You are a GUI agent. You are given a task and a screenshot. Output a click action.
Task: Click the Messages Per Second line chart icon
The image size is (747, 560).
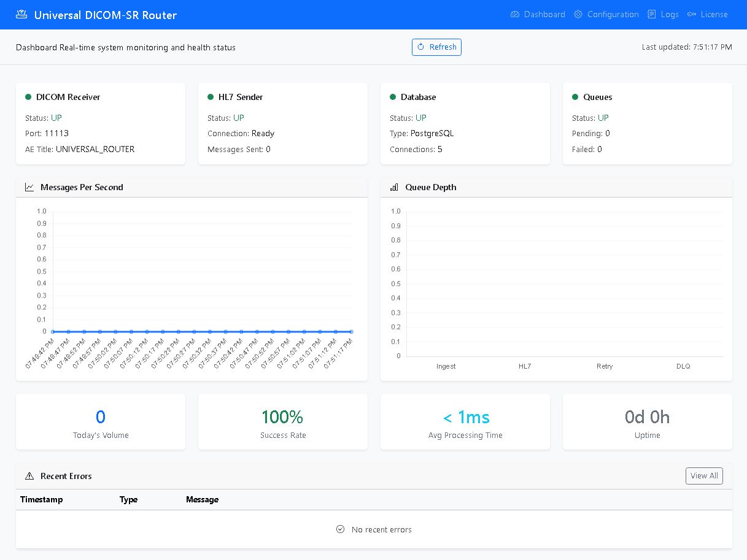pos(29,187)
